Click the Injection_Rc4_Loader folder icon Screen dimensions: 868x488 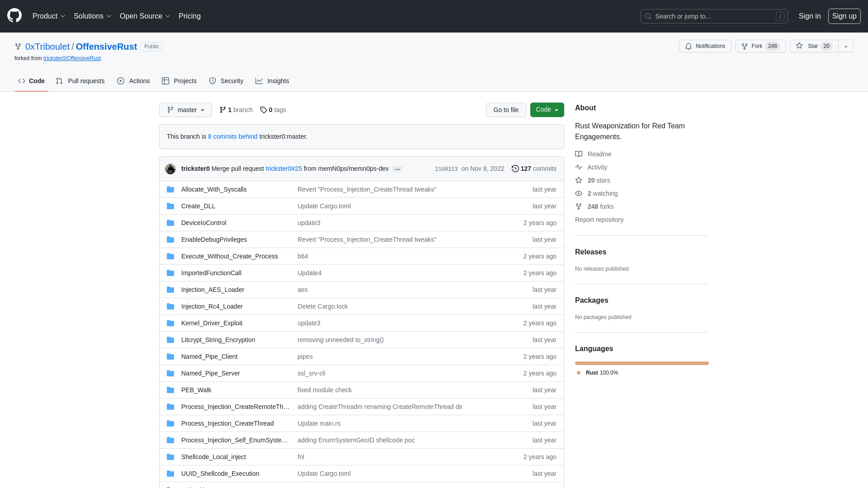coord(170,306)
